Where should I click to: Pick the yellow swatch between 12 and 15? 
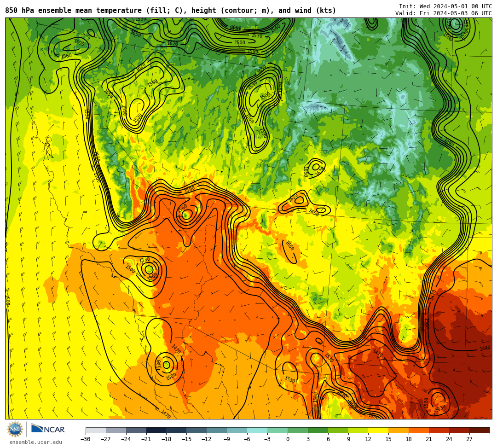(x=379, y=430)
